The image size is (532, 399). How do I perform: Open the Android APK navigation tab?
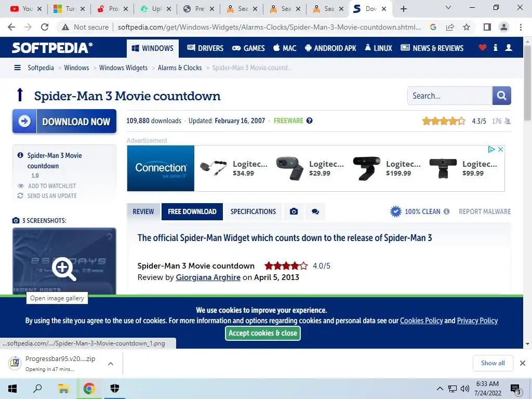[330, 48]
